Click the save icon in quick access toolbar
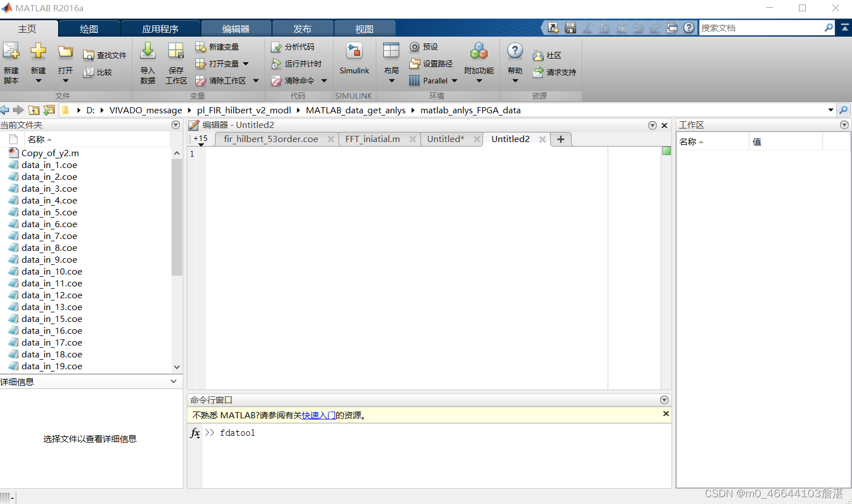 [570, 28]
